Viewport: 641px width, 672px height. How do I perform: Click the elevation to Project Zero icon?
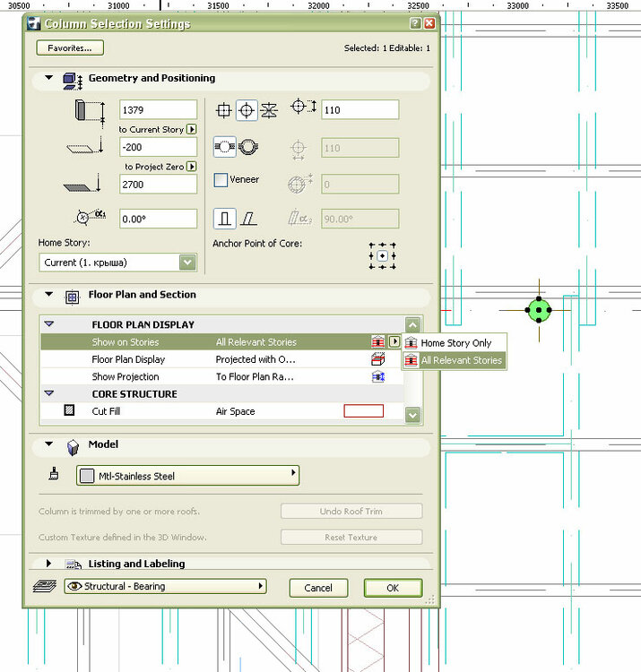pos(82,183)
